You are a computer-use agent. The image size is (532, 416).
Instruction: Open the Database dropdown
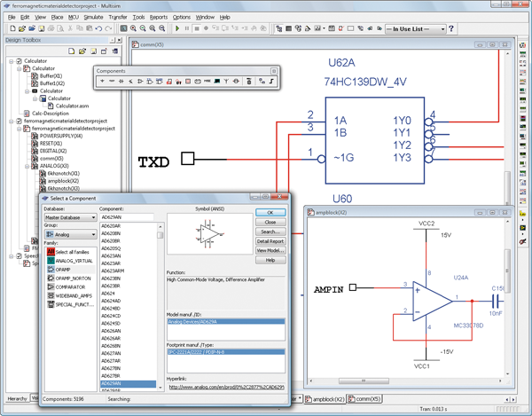point(92,217)
